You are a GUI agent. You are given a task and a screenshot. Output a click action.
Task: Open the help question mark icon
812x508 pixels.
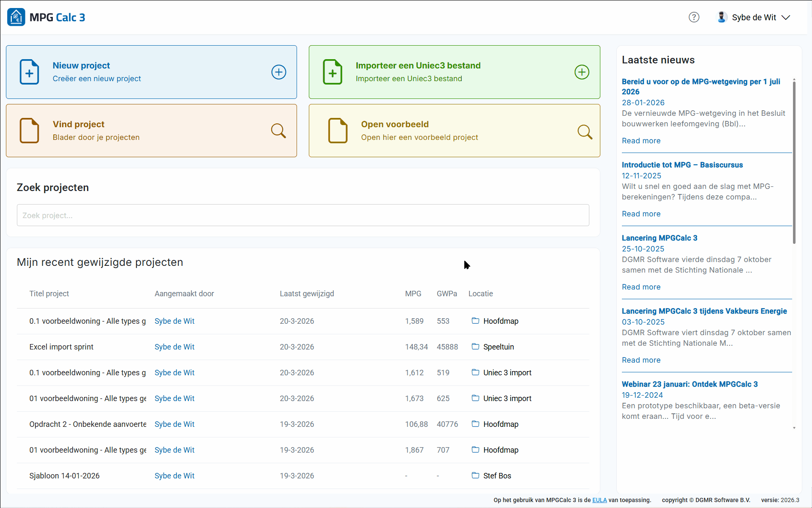pyautogui.click(x=694, y=17)
